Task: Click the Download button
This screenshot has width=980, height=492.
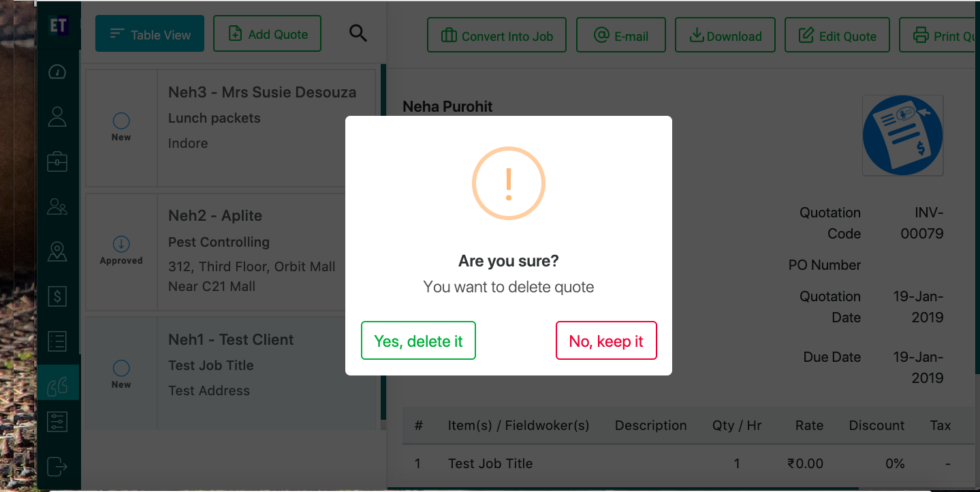Action: click(x=725, y=35)
